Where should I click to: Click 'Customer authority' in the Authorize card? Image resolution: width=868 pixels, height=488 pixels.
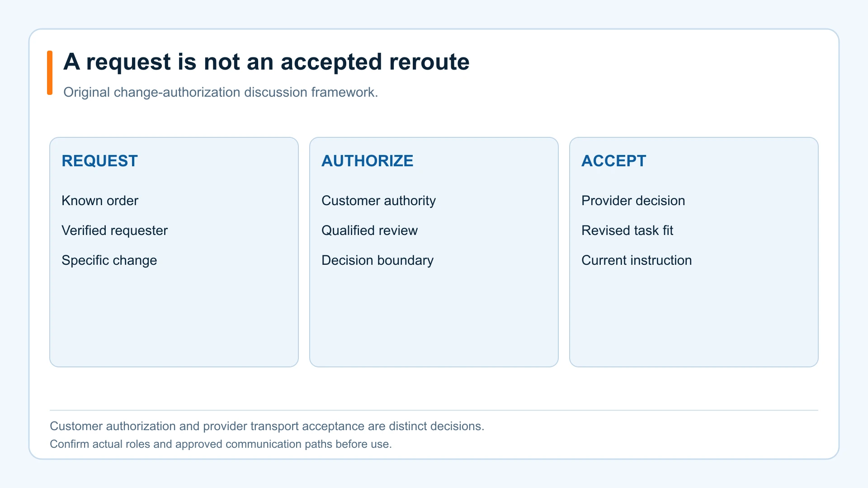pyautogui.click(x=378, y=201)
